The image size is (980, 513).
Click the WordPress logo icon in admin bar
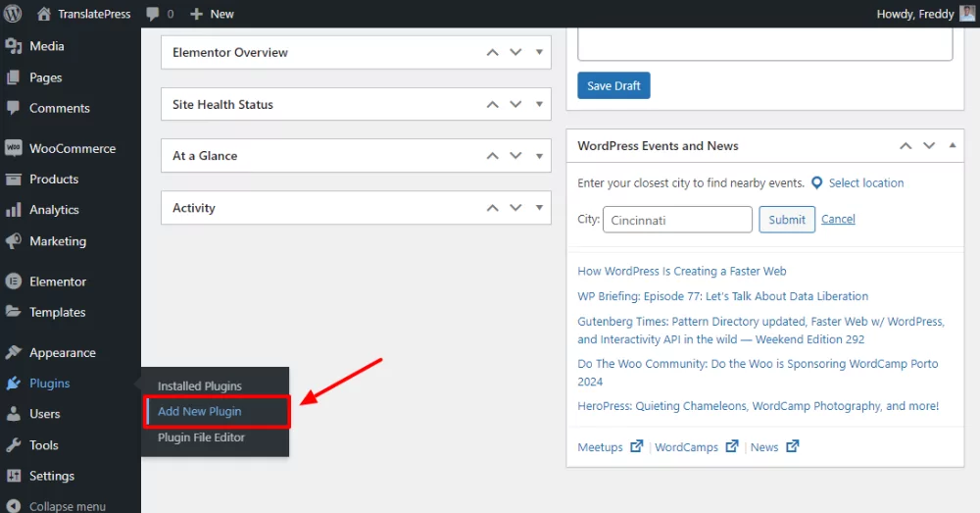click(13, 13)
